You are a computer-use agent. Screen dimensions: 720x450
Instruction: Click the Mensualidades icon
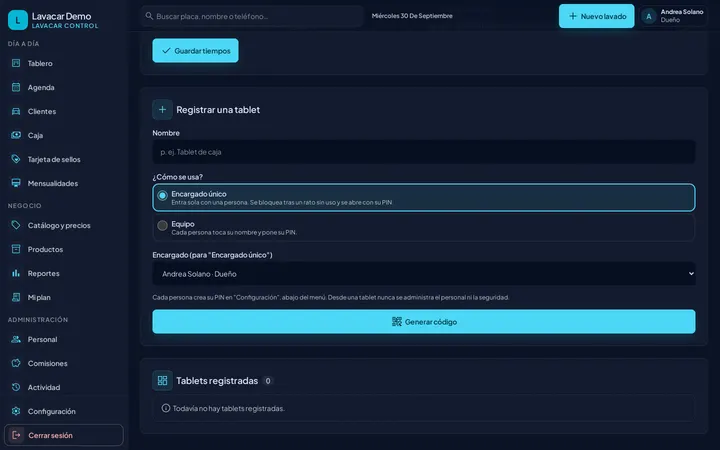pos(16,183)
